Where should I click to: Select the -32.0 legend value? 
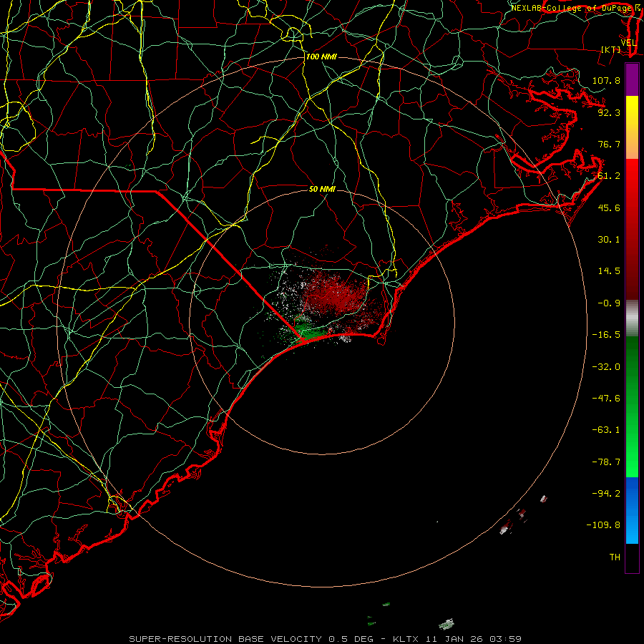[606, 367]
